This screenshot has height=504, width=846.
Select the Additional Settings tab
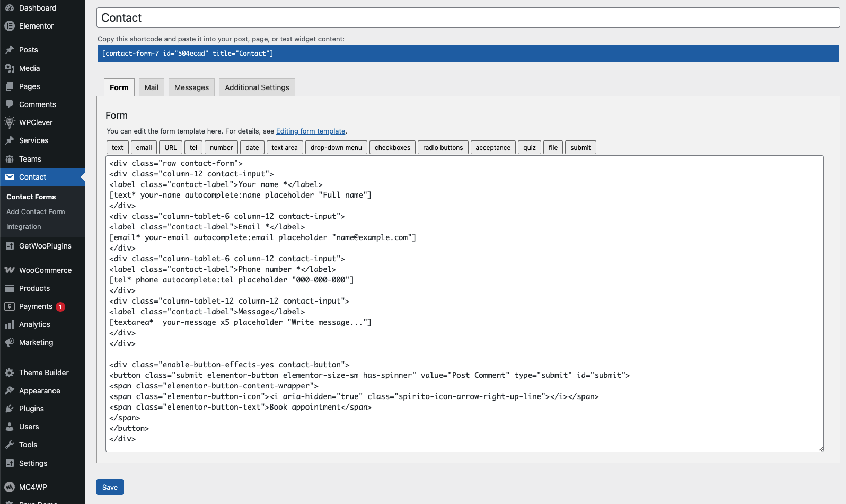tap(257, 87)
